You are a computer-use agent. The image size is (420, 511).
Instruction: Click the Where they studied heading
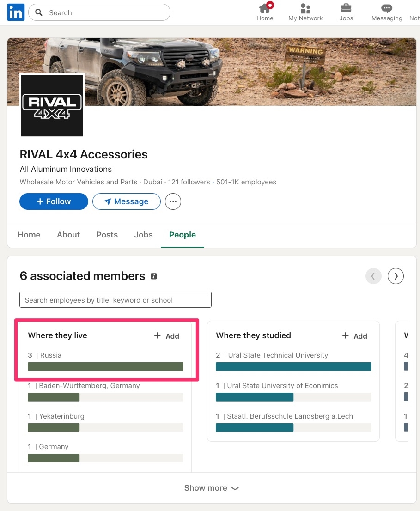(253, 335)
